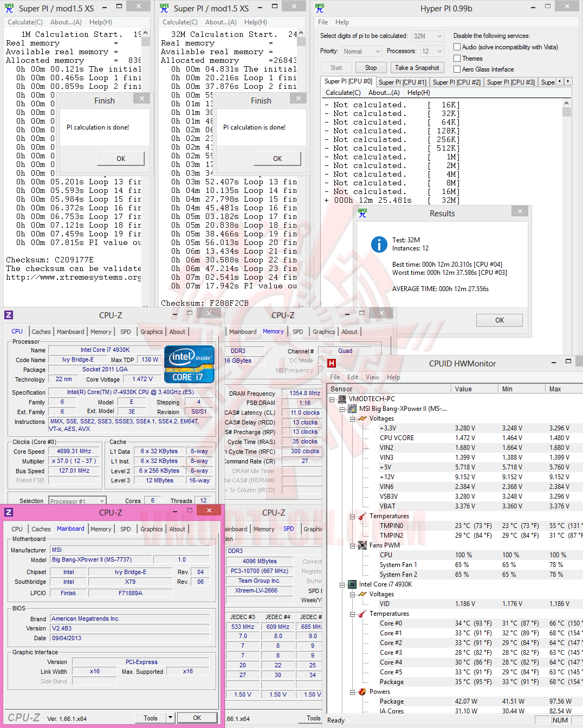This screenshot has width=583, height=728.
Task: Click the Min column header in HWMonitor
Action: (x=522, y=389)
